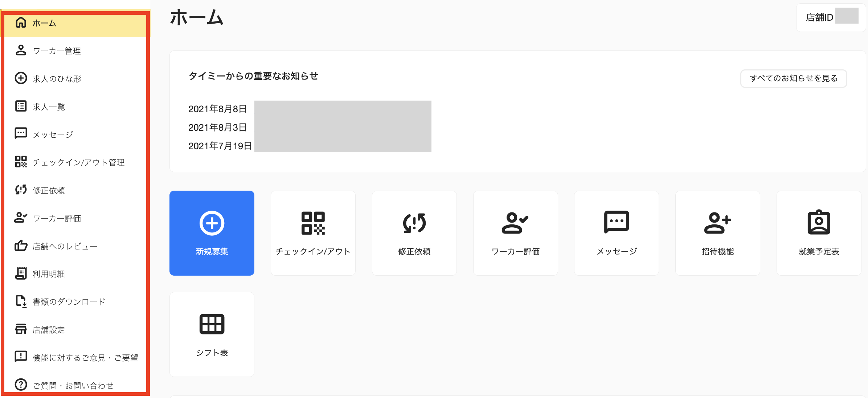The width and height of the screenshot is (868, 398).
Task: Go to ワーカー管理 in the sidebar
Action: coord(75,50)
